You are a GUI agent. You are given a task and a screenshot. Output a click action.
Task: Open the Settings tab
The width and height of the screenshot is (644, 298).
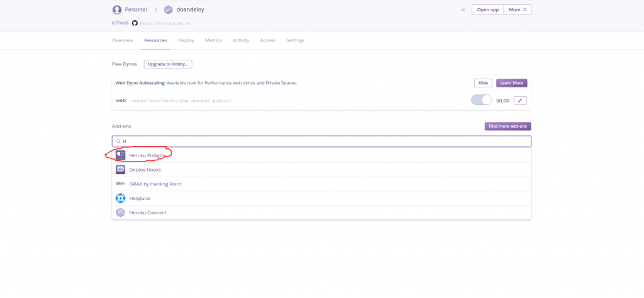click(296, 40)
